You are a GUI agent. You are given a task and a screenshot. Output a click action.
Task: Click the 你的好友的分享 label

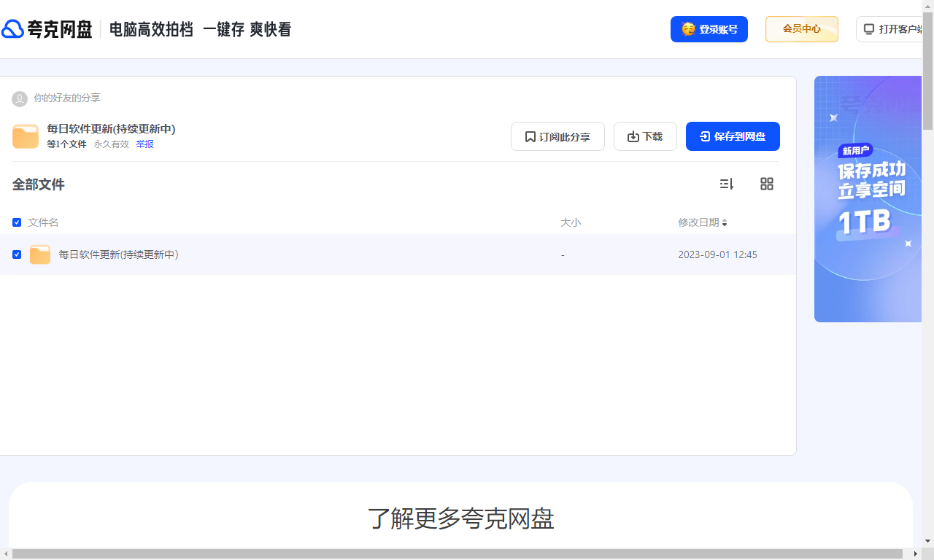pos(67,98)
